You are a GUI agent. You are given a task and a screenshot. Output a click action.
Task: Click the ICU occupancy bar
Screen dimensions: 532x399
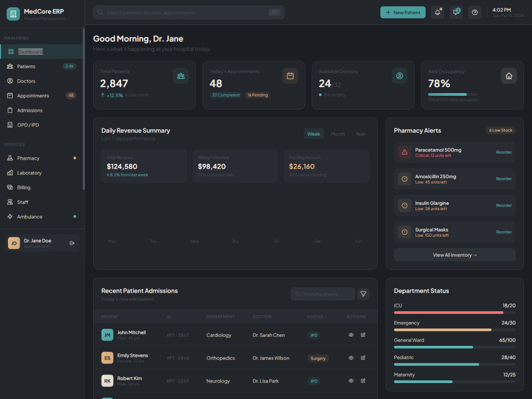[455, 312]
